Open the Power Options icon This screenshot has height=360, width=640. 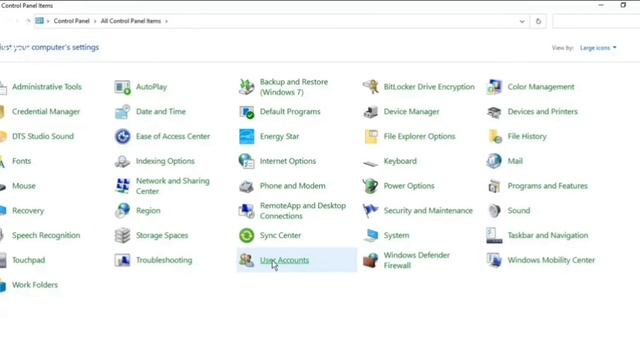click(x=371, y=186)
